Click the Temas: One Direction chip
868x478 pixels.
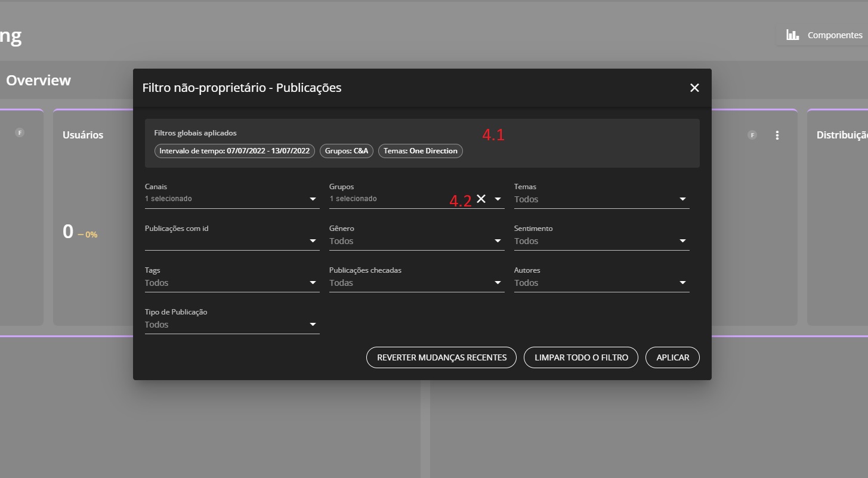coord(420,151)
